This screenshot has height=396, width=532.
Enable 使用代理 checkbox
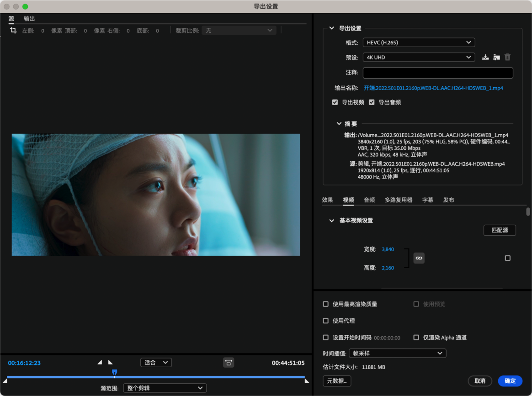pos(326,321)
